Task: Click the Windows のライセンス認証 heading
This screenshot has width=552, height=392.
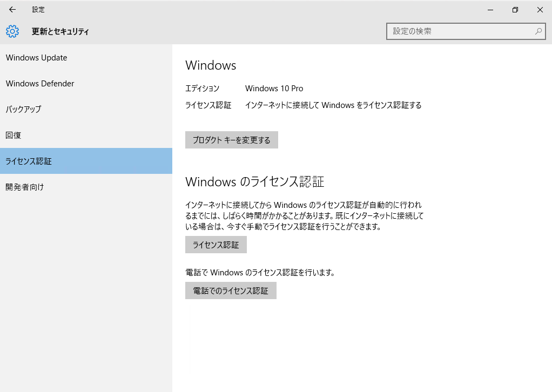Action: [x=254, y=181]
